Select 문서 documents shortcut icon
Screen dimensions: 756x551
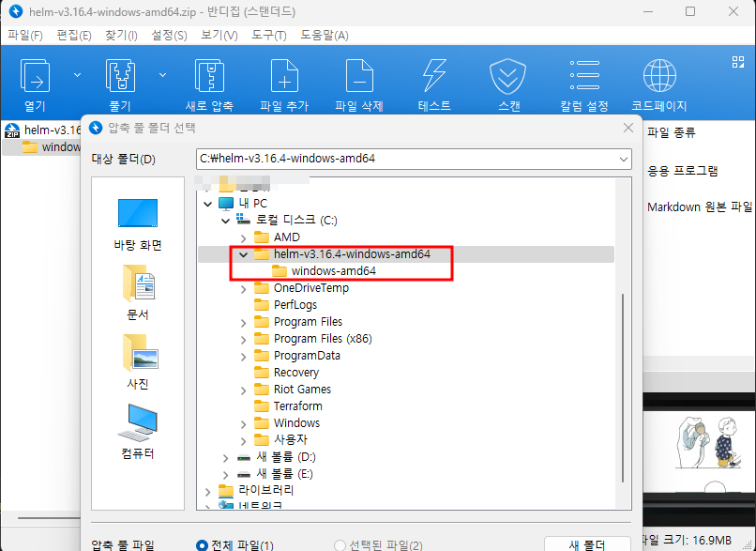pyautogui.click(x=139, y=283)
